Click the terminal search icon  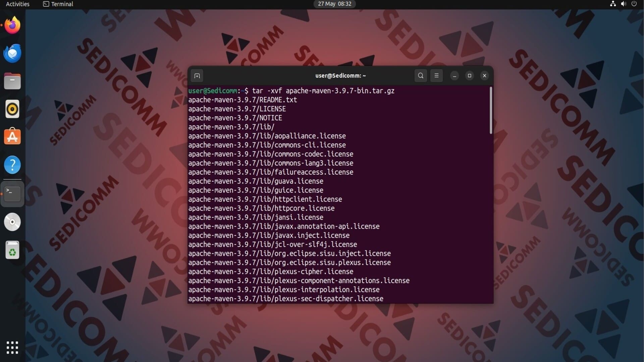421,76
